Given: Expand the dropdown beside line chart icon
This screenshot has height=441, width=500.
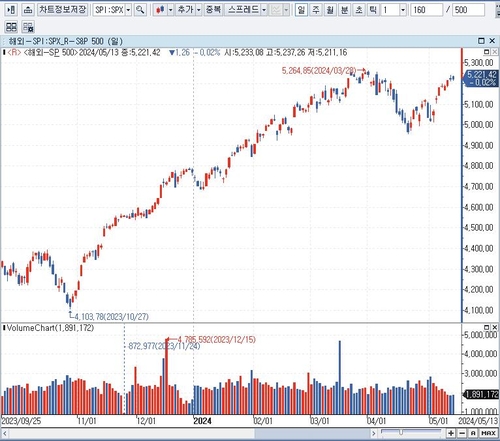Looking at the screenshot, I should pyautogui.click(x=286, y=10).
